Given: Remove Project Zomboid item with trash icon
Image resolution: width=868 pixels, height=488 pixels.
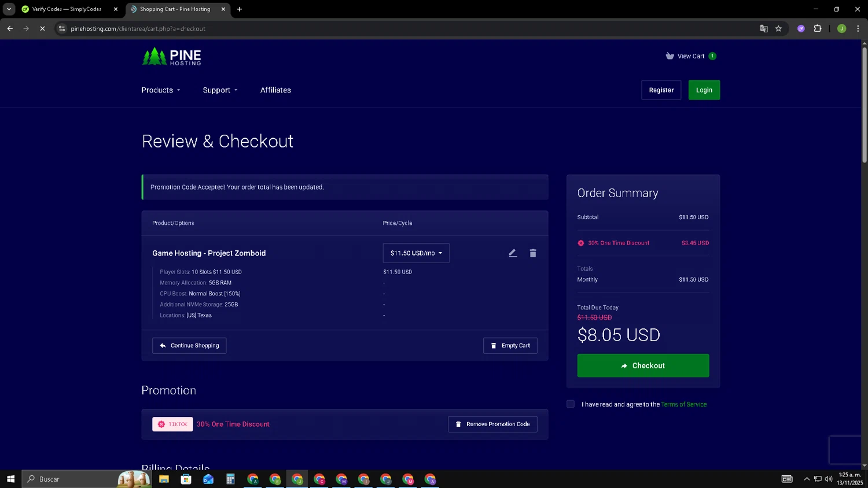Looking at the screenshot, I should [533, 253].
